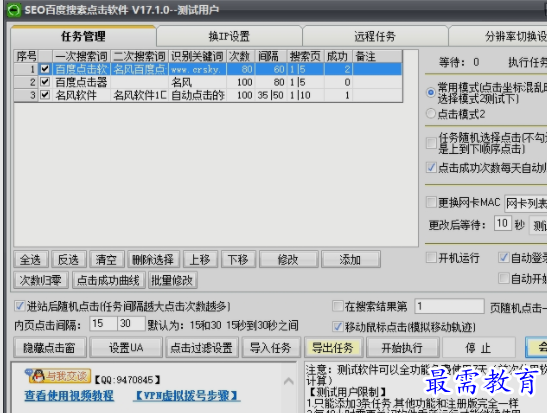Select 常用模式 radio button
The image size is (547, 413).
point(431,92)
